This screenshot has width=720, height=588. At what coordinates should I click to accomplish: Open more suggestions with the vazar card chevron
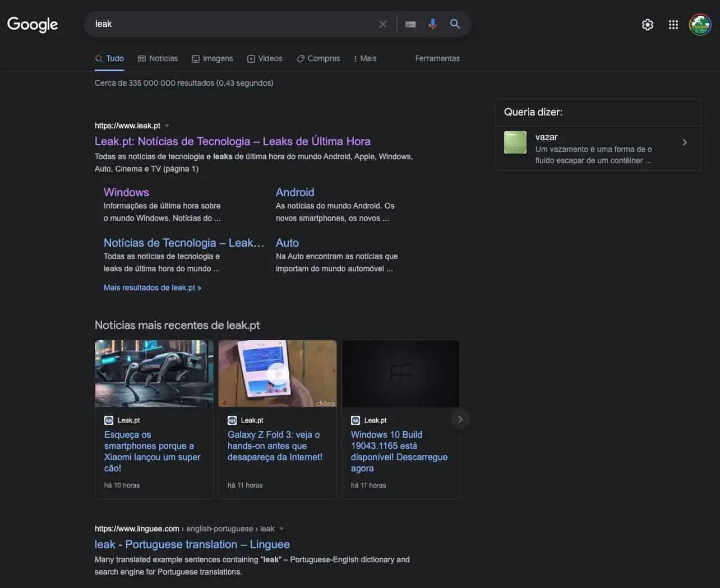685,142
